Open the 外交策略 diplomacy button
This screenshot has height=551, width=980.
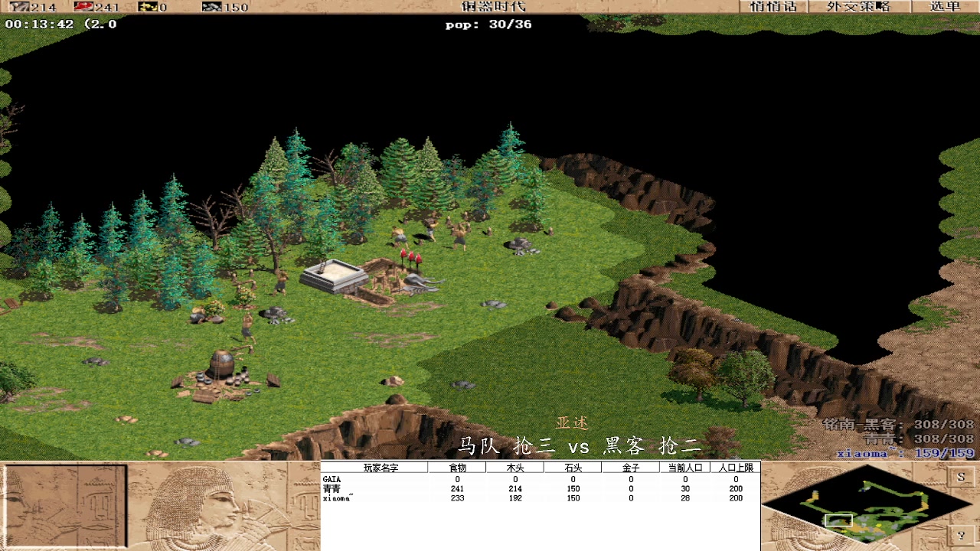(858, 6)
